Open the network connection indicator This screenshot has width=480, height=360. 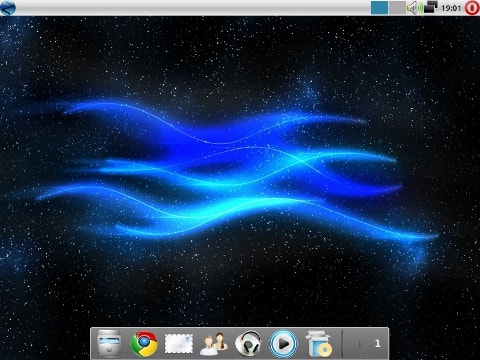click(x=430, y=7)
